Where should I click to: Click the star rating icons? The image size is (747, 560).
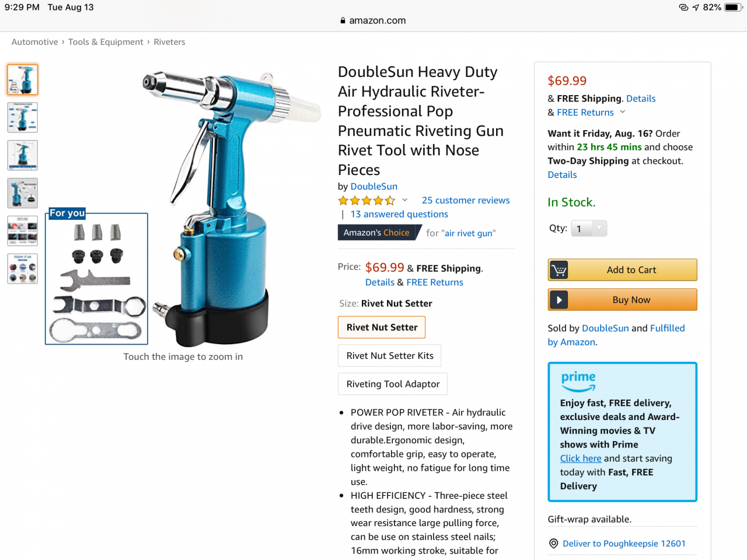366,201
